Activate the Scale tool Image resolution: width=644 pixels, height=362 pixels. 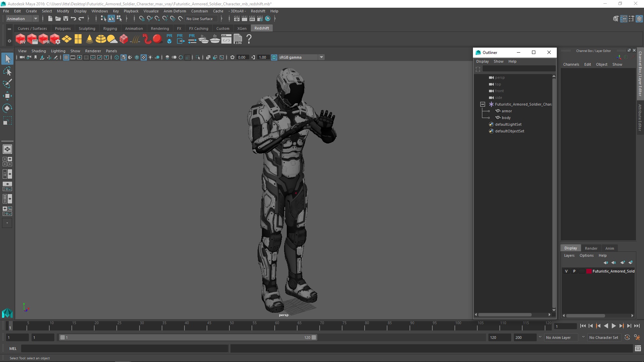7,121
